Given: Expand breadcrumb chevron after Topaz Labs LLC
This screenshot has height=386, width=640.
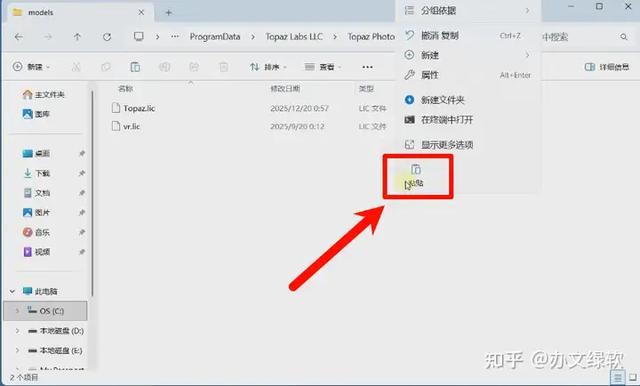Looking at the screenshot, I should click(335, 37).
